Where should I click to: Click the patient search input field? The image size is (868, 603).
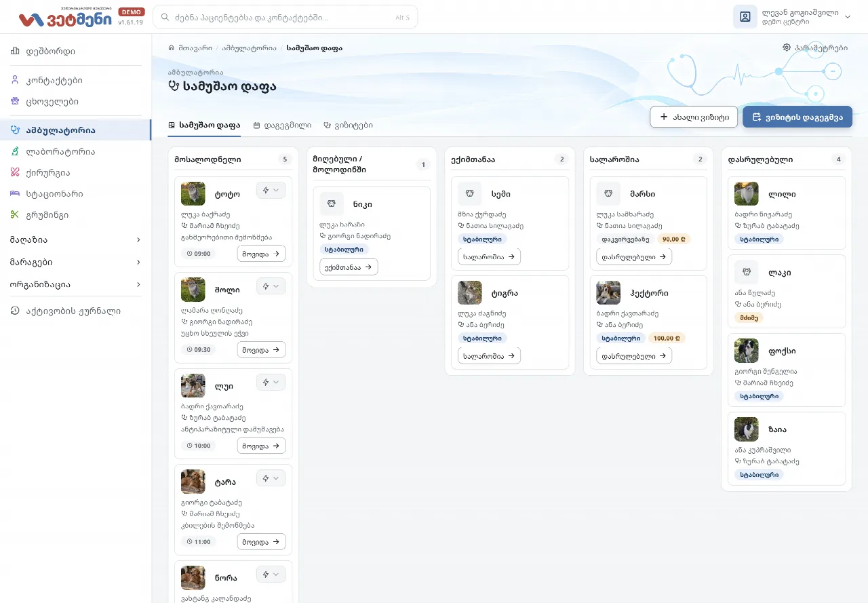click(285, 17)
